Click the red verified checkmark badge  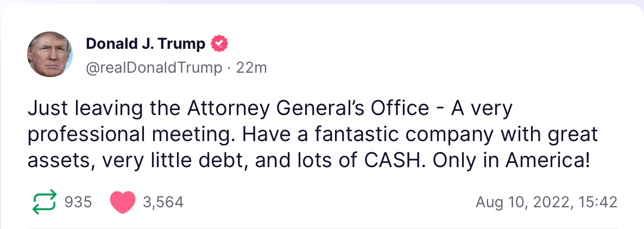tap(219, 44)
